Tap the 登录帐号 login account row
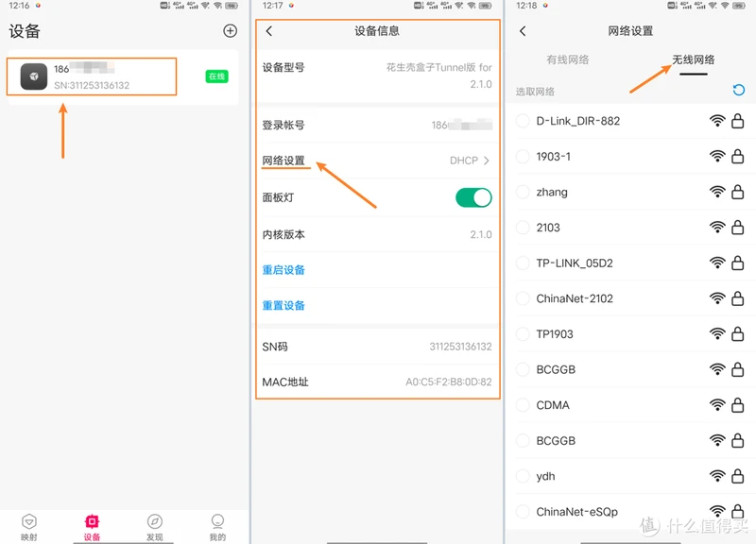The image size is (756, 544). coord(377,125)
